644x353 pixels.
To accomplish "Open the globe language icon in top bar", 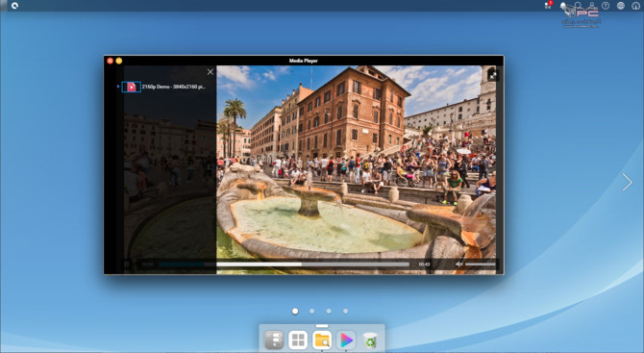I will point(621,6).
